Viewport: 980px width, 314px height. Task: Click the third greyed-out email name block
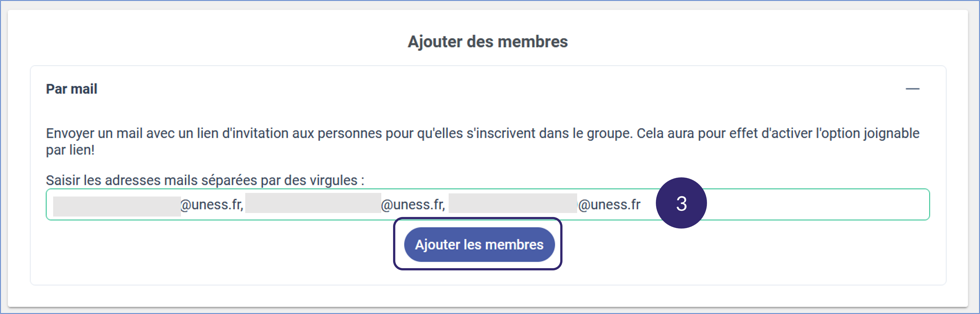pos(512,203)
